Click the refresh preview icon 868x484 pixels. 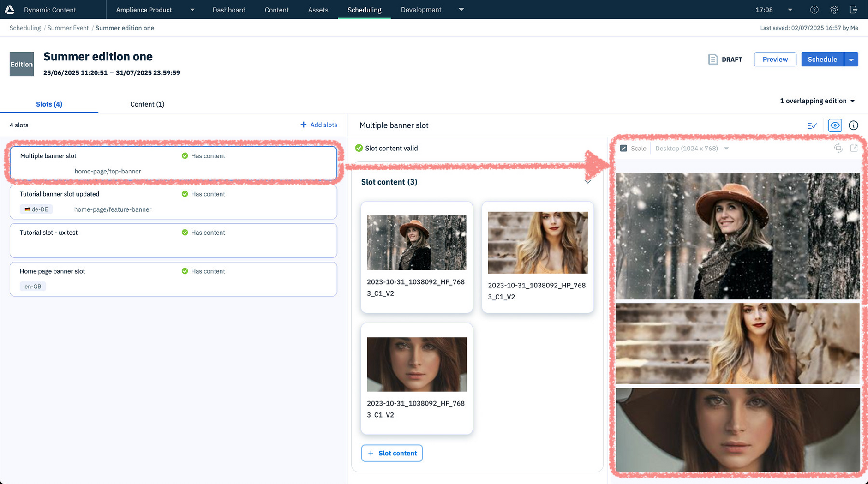(838, 148)
